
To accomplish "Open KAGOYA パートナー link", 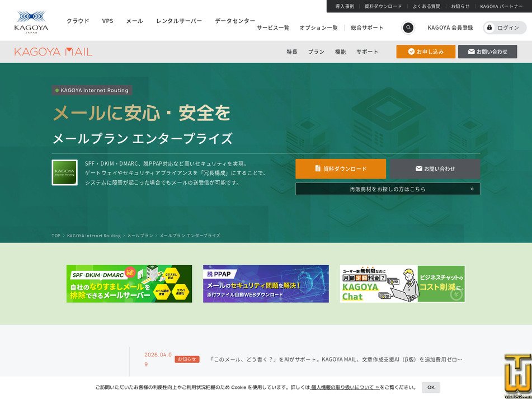I will [501, 6].
